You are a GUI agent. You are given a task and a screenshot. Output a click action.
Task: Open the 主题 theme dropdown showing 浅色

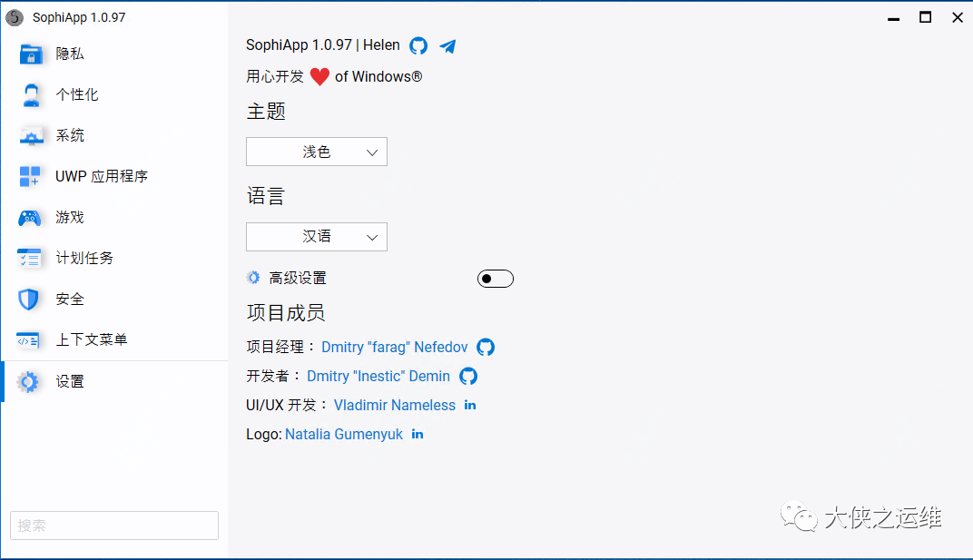tap(317, 152)
